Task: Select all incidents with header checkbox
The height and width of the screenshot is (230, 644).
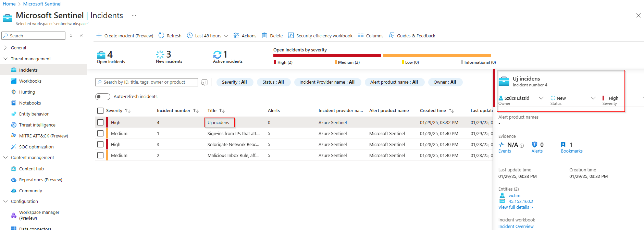Action: pyautogui.click(x=100, y=111)
